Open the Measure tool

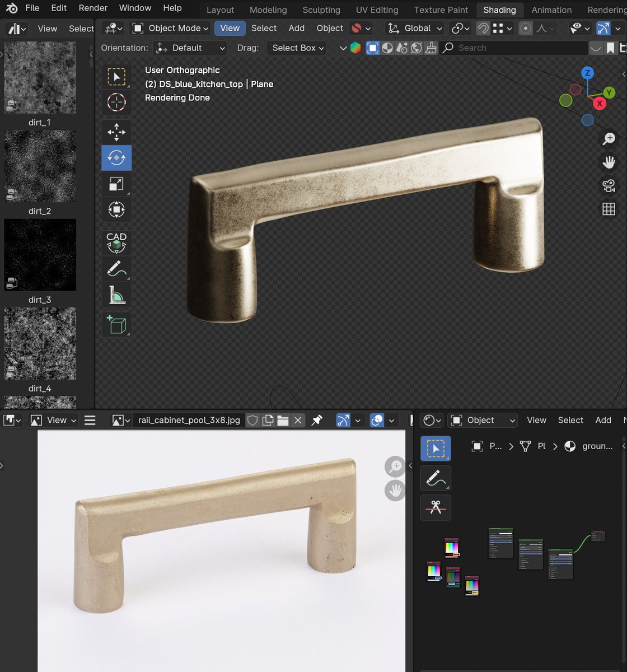[116, 295]
